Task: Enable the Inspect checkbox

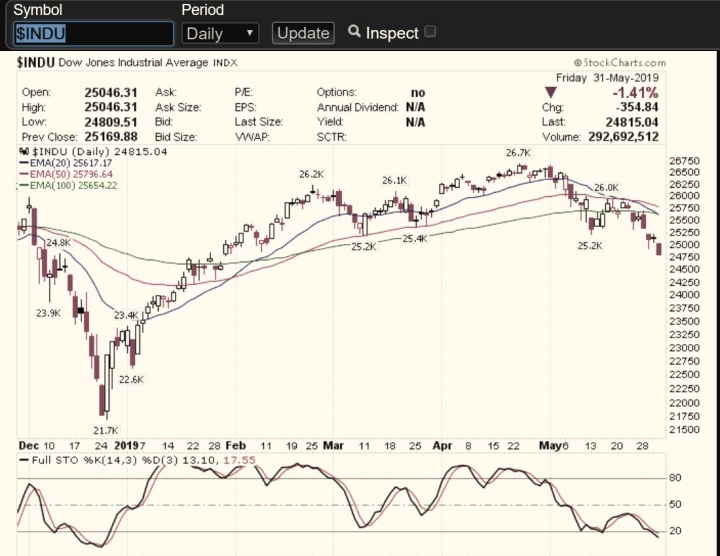Action: [x=430, y=32]
